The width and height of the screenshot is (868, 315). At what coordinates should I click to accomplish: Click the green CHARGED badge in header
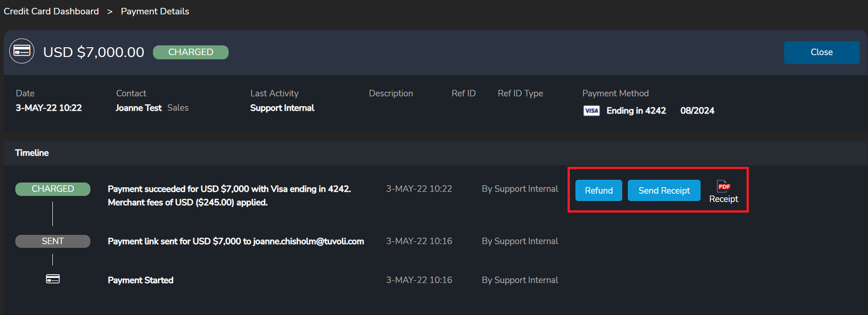click(x=191, y=52)
